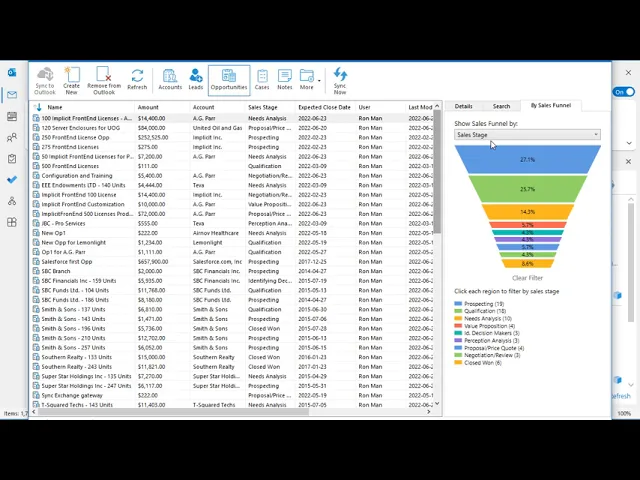Click the Outlook logo icon
This screenshot has height=480, width=640.
[x=12, y=73]
